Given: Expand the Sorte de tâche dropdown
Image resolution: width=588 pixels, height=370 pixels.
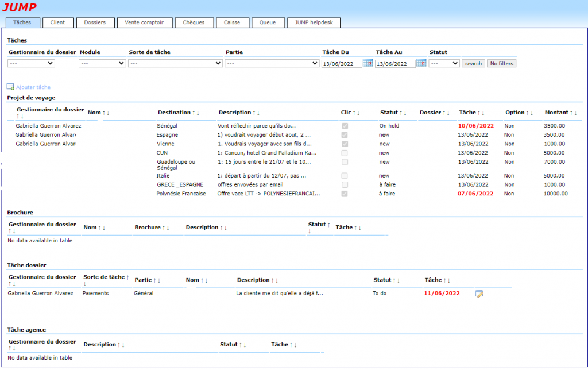Looking at the screenshot, I should (175, 63).
